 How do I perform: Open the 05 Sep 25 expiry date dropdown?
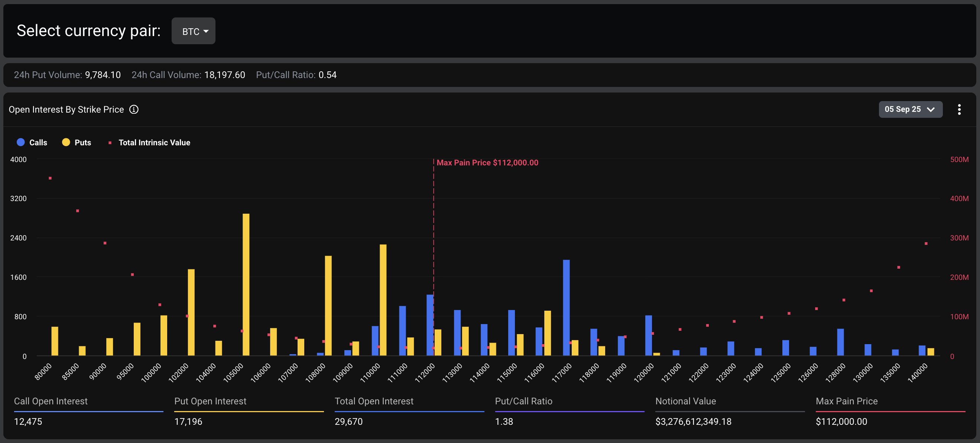click(911, 109)
